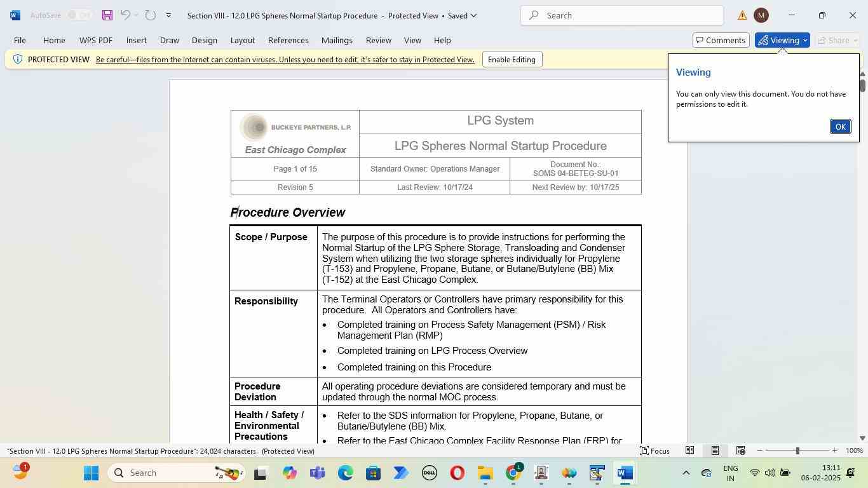Switch to the Mailings tab
Screen dimensions: 868x488
tap(337, 40)
